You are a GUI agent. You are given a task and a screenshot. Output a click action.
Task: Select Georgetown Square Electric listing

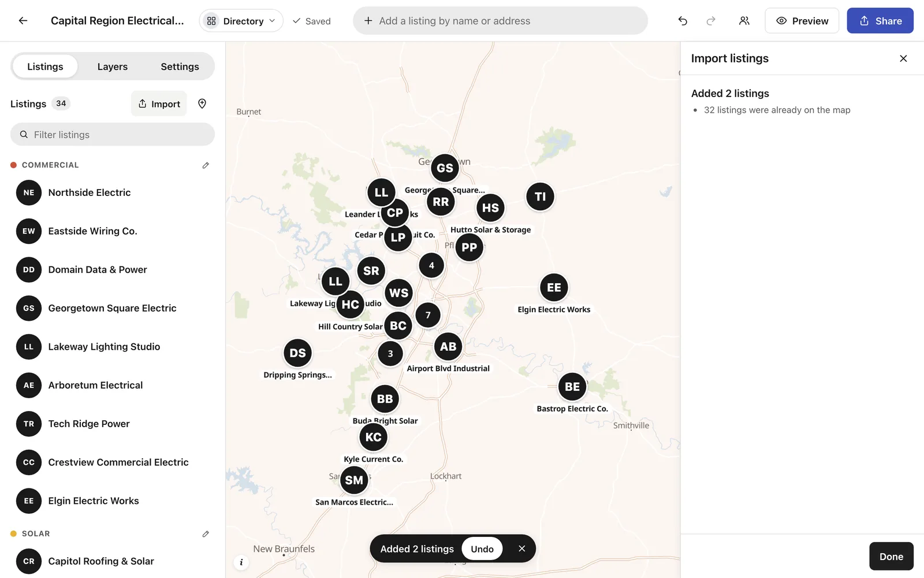click(x=113, y=308)
